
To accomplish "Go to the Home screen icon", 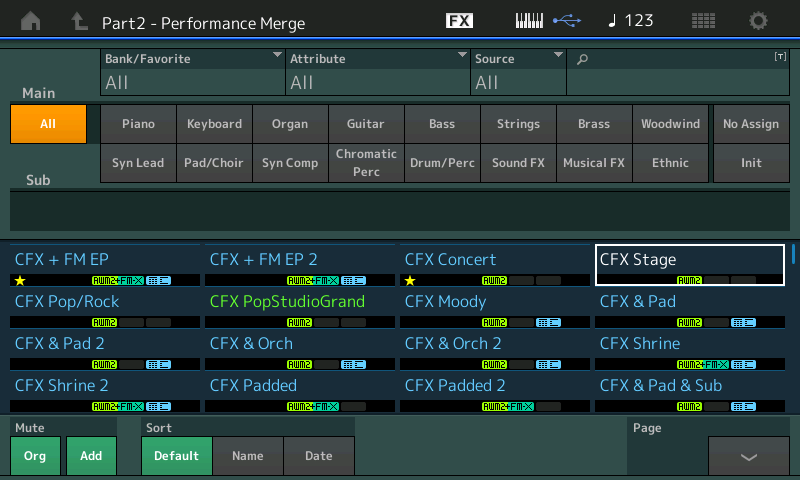I will click(x=31, y=21).
